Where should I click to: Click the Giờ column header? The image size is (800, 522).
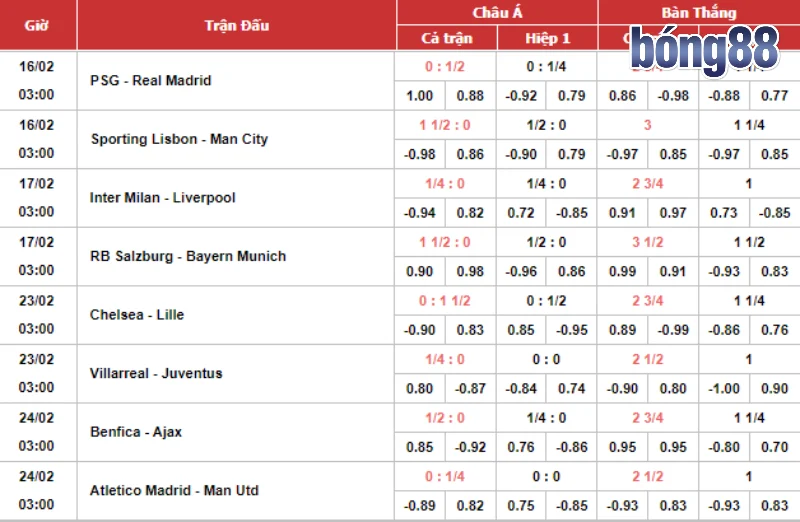tap(37, 25)
